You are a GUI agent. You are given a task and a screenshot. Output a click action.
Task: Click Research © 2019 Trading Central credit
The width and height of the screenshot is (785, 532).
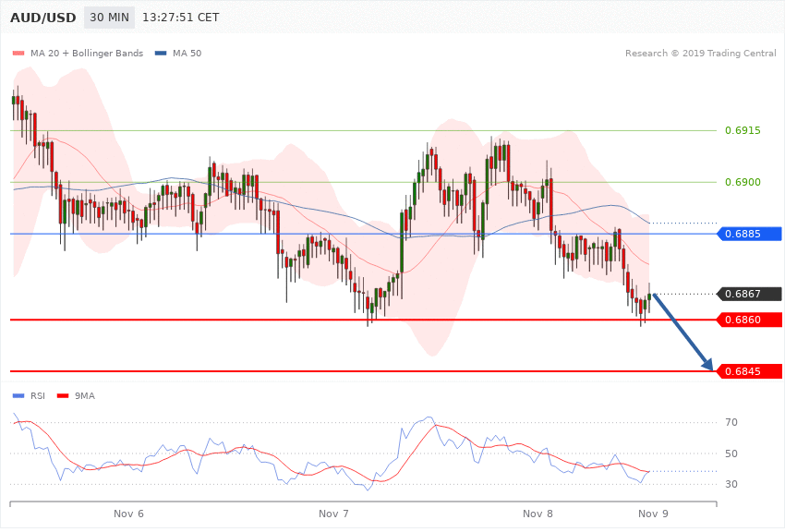(x=700, y=53)
